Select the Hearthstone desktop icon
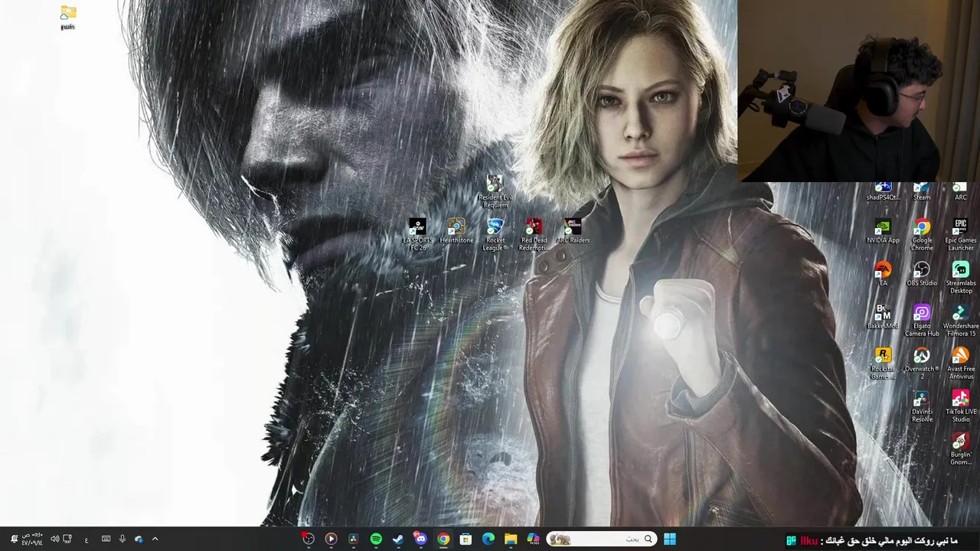 pos(456,231)
